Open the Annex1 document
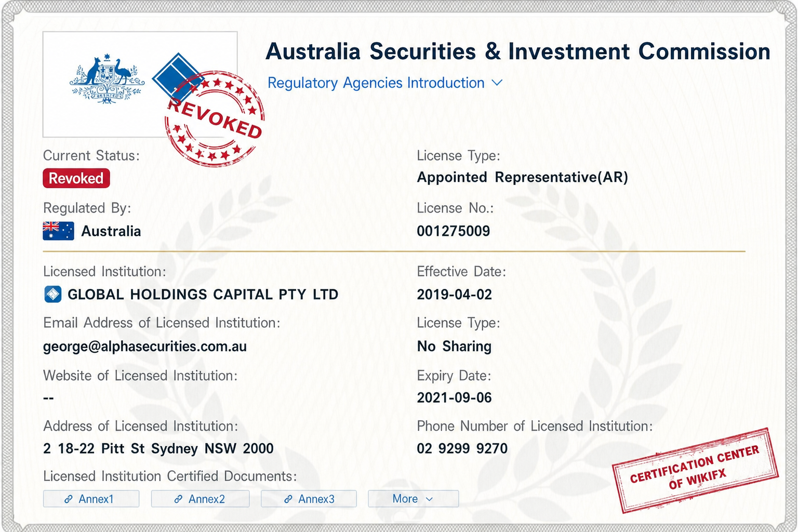This screenshot has width=798, height=532. [x=91, y=499]
